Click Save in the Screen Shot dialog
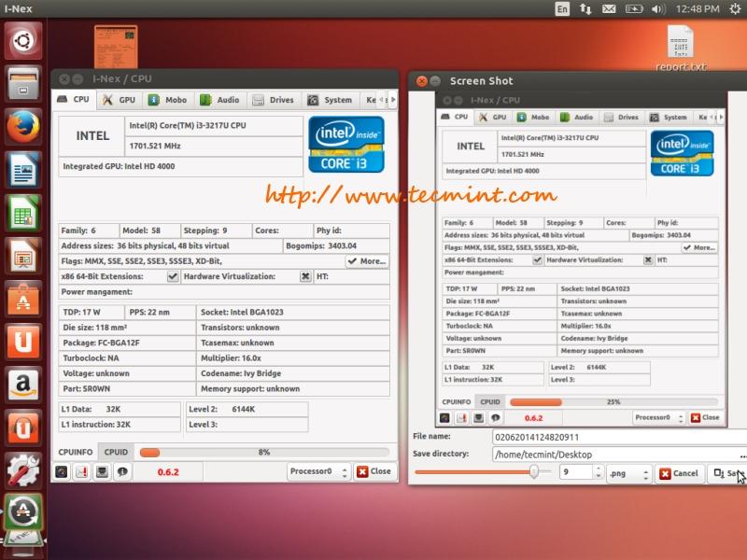The image size is (747, 560). coord(727,473)
